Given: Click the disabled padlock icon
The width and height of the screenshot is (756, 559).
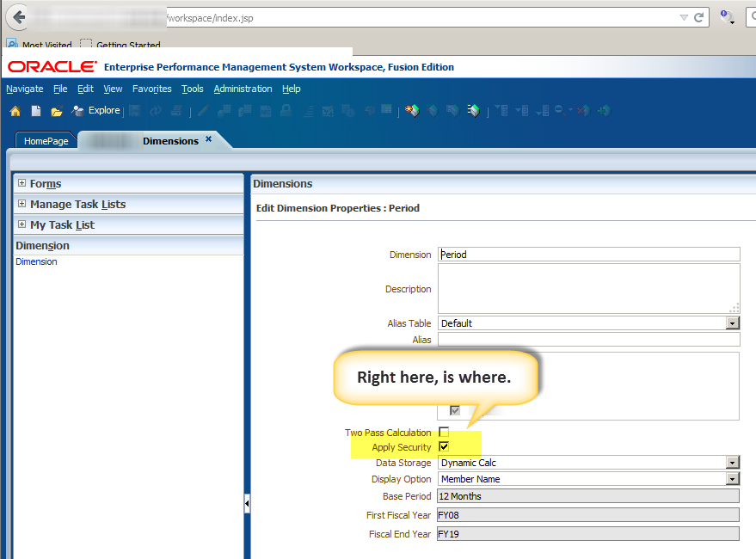Looking at the screenshot, I should coord(286,111).
